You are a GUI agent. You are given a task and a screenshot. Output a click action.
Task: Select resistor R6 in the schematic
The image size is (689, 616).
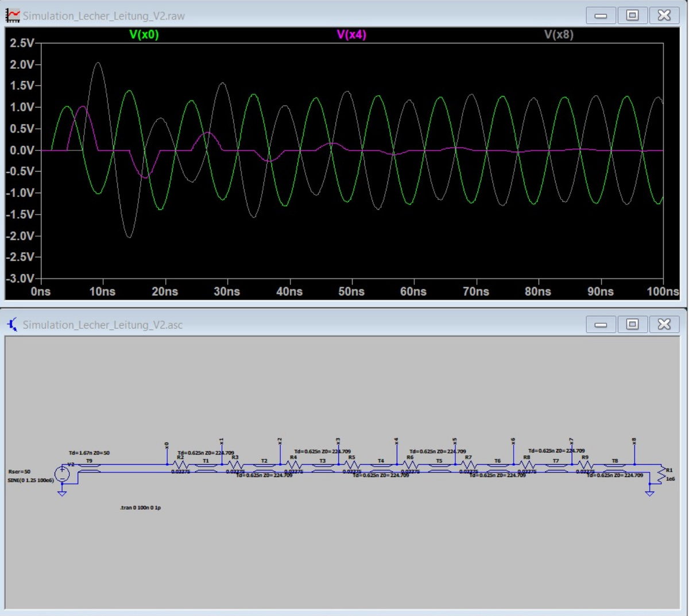pos(410,464)
